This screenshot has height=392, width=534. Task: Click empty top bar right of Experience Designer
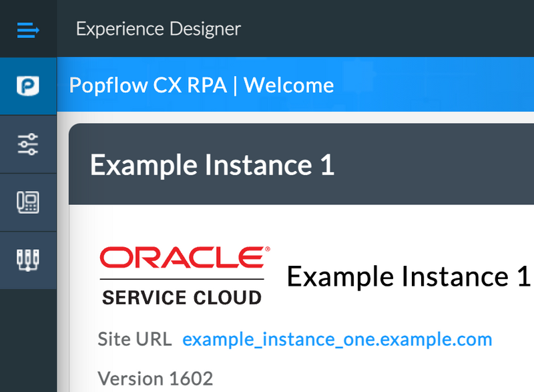tap(388, 29)
